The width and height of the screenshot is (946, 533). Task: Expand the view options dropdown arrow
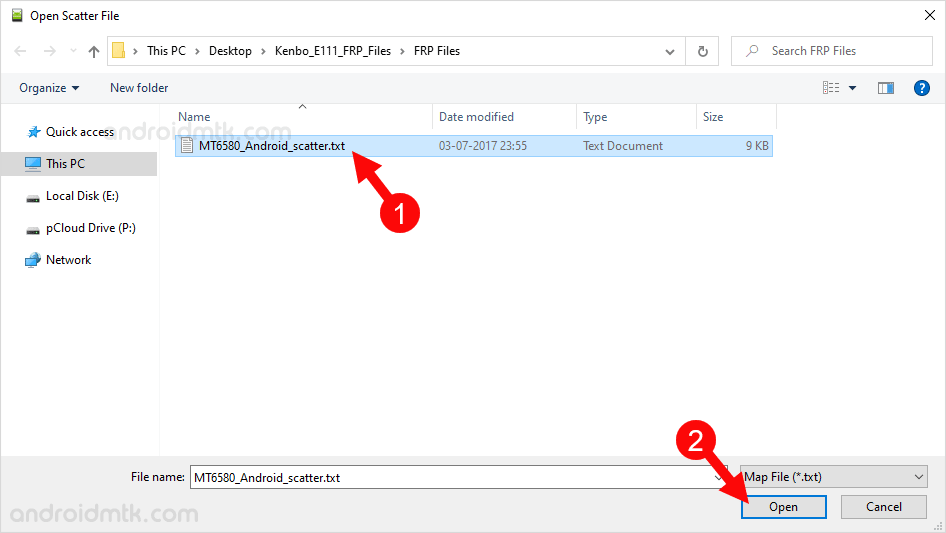853,88
